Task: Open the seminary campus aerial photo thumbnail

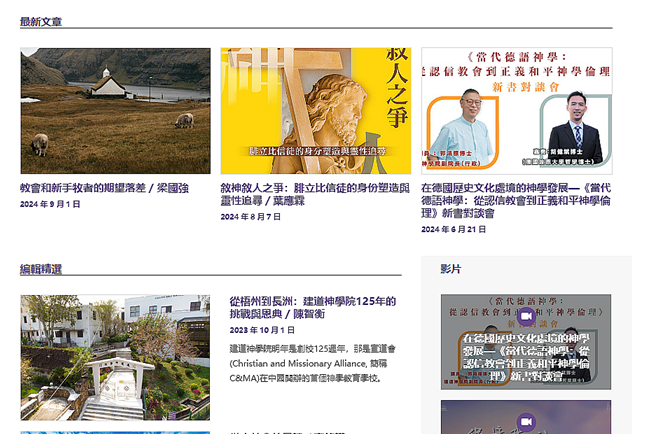Action: point(115,357)
